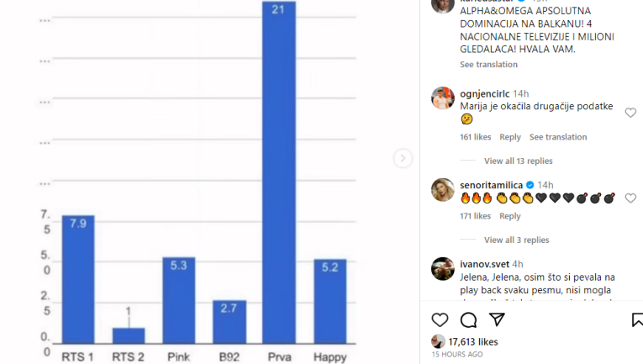The height and width of the screenshot is (364, 643).
Task: Save post with the bookmark icon
Action: point(638,319)
